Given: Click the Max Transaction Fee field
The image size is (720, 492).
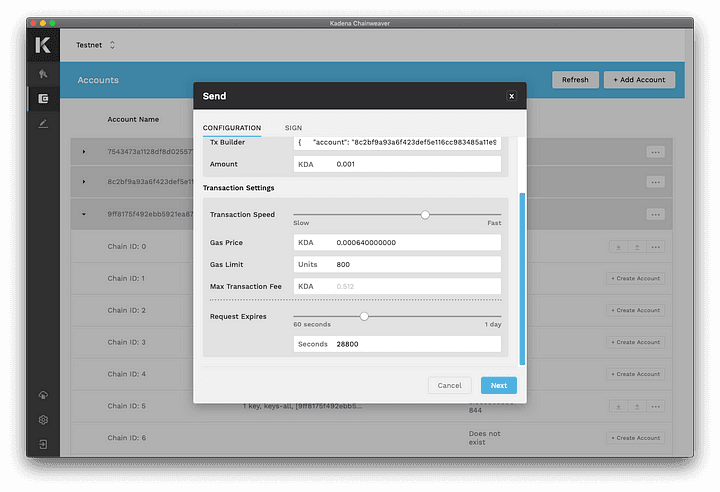Looking at the screenshot, I should tap(397, 287).
